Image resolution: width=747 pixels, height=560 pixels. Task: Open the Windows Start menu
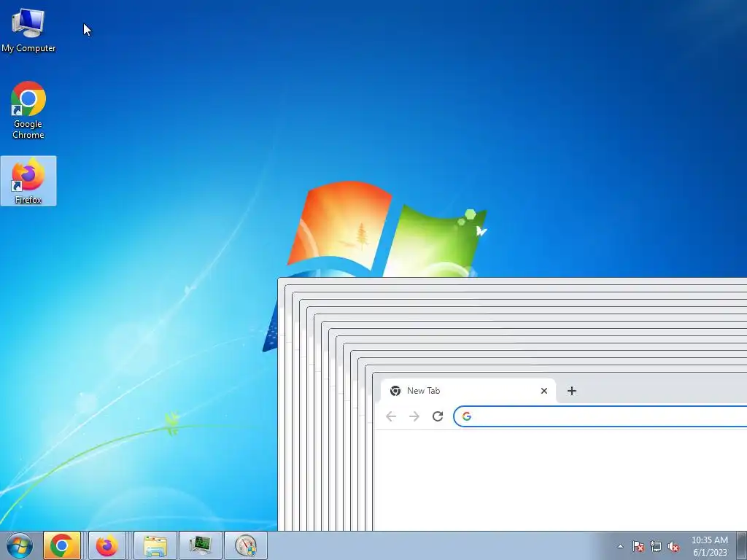point(20,545)
